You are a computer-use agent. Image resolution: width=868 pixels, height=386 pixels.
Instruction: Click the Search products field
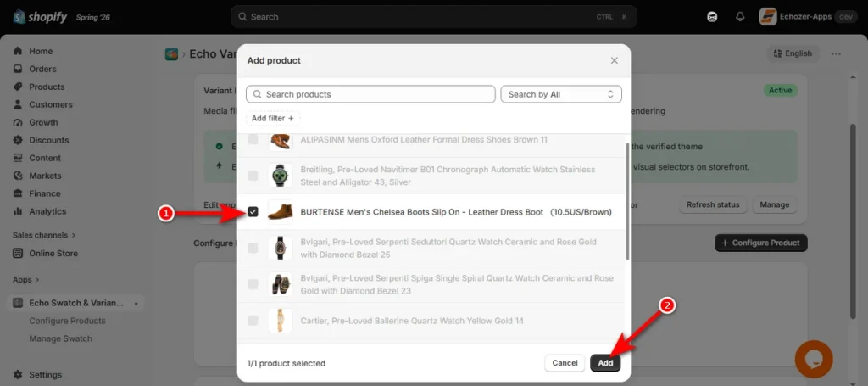click(x=370, y=94)
